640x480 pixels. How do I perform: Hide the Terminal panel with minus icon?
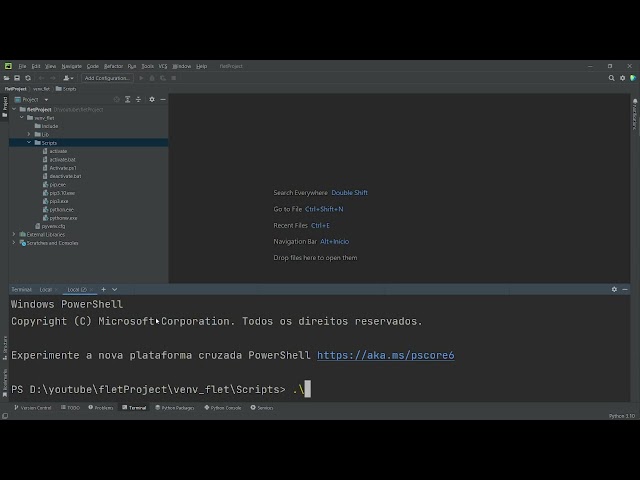[x=625, y=289]
